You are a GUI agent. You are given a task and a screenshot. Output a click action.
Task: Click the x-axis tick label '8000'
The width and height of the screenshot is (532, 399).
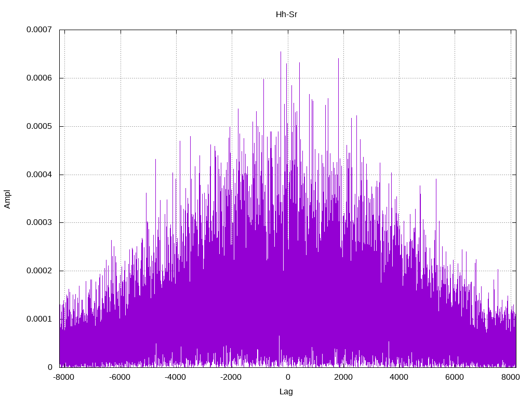point(511,377)
